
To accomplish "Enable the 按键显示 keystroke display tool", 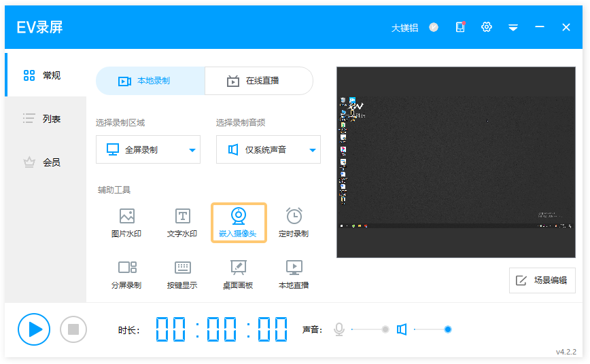I will [x=182, y=274].
